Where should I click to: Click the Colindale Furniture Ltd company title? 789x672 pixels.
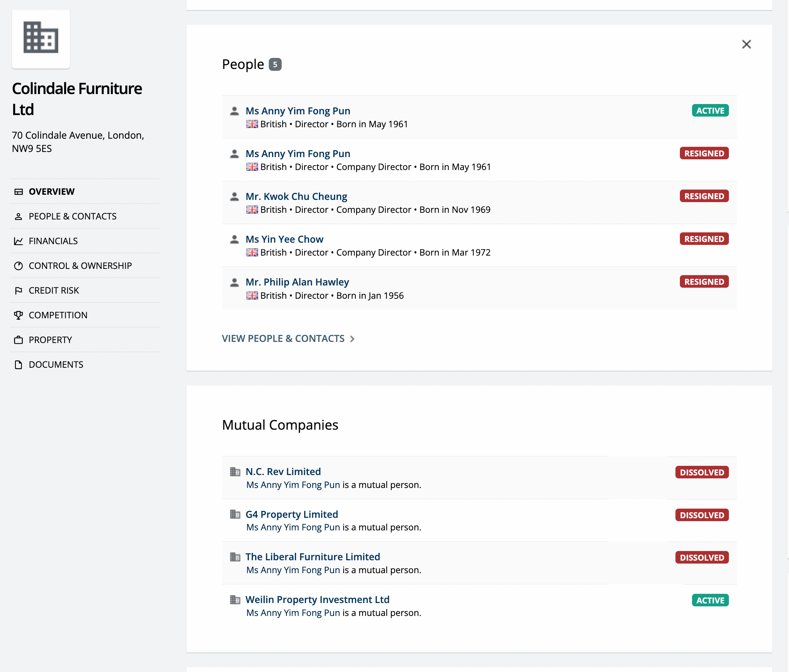point(77,99)
